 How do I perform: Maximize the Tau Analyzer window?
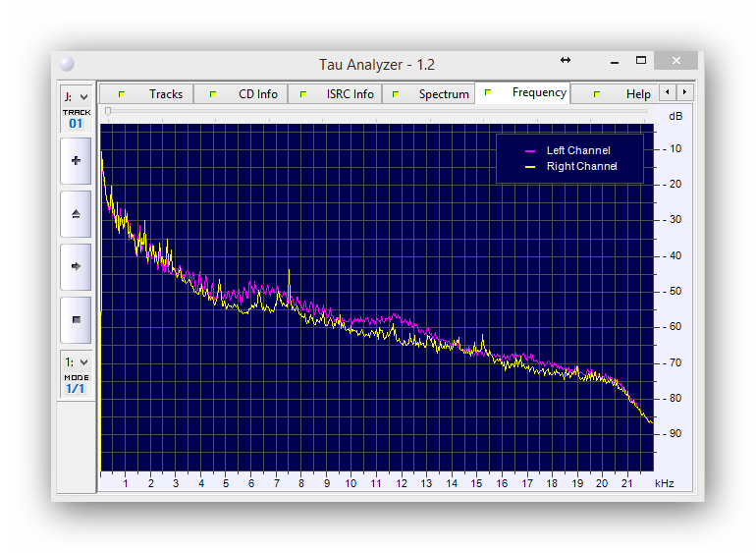coord(641,61)
